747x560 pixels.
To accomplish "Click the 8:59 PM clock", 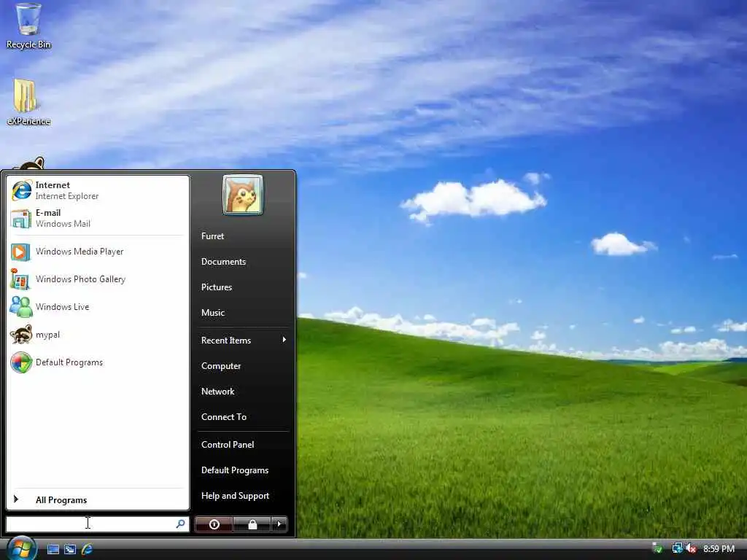I will click(719, 548).
